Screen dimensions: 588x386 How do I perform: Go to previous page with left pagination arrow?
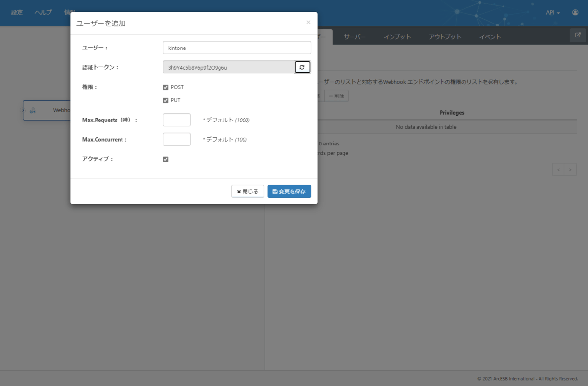point(558,169)
